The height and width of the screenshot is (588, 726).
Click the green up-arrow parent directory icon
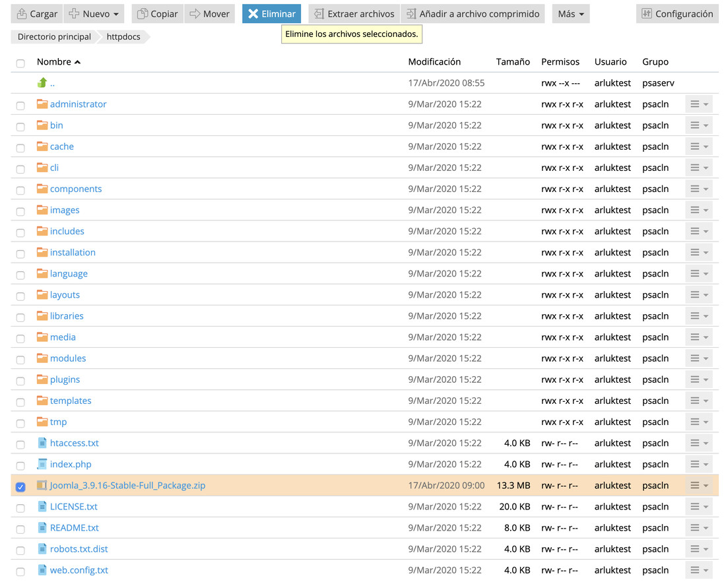[x=42, y=82]
